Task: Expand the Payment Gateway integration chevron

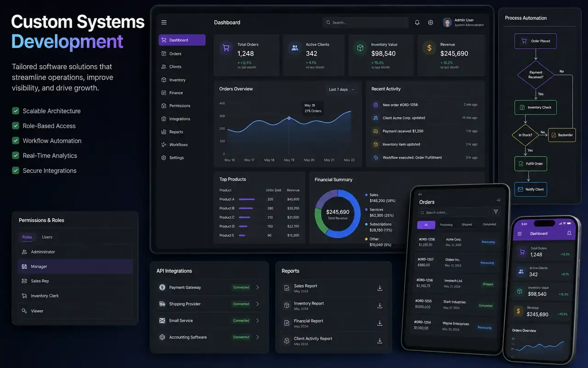Action: tap(257, 287)
